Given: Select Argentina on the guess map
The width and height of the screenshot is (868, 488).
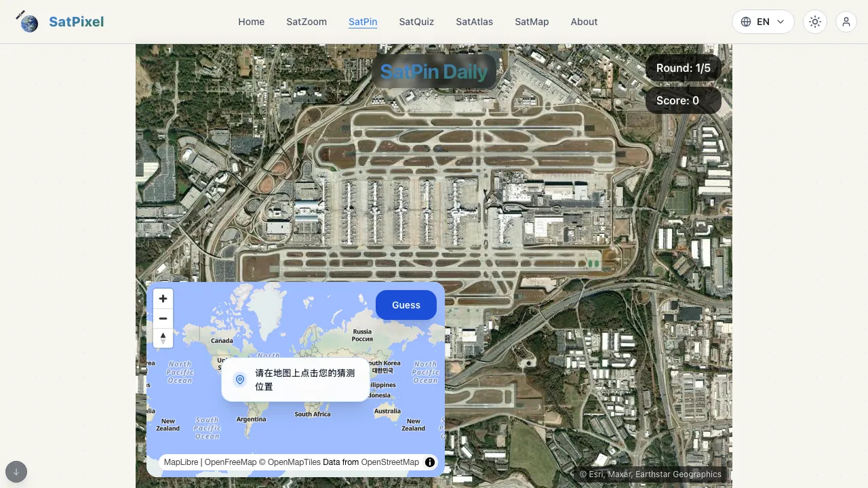Looking at the screenshot, I should point(251,419).
